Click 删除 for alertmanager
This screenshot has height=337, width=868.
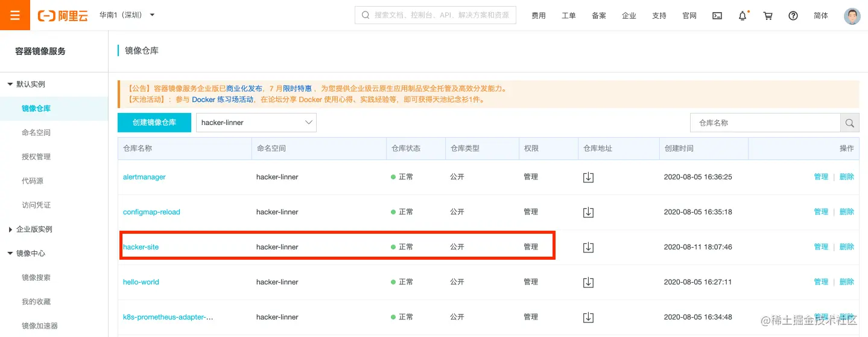[x=847, y=177]
